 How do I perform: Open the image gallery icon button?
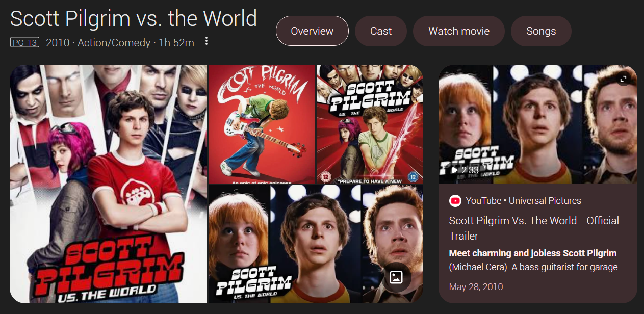tap(396, 277)
